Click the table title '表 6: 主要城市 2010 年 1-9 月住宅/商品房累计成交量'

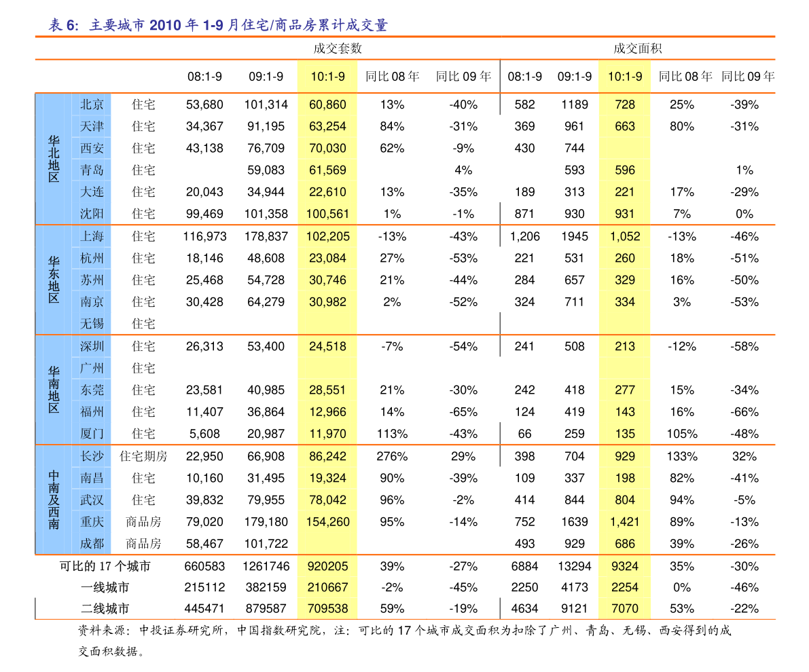[218, 24]
